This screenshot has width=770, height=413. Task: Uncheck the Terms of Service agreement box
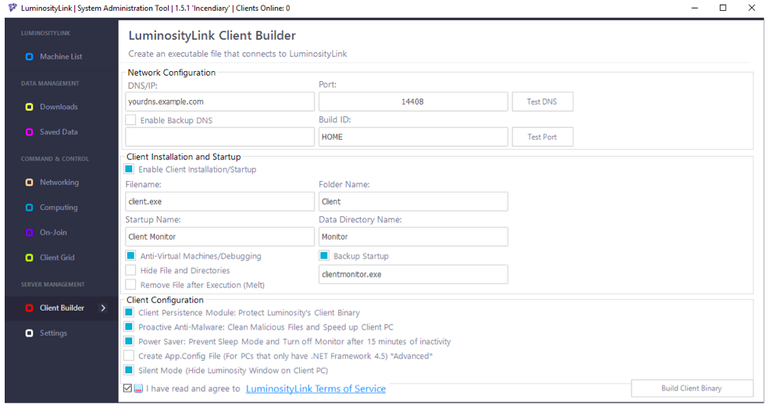[128, 388]
